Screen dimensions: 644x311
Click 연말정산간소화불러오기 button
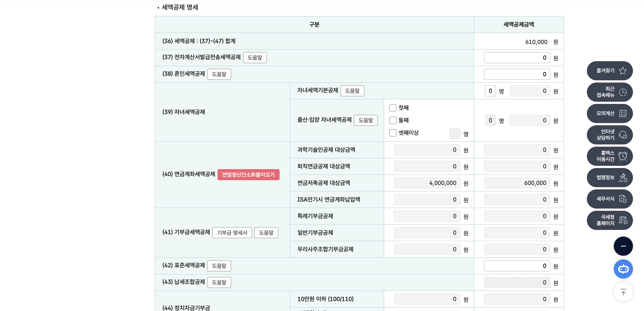(x=248, y=174)
